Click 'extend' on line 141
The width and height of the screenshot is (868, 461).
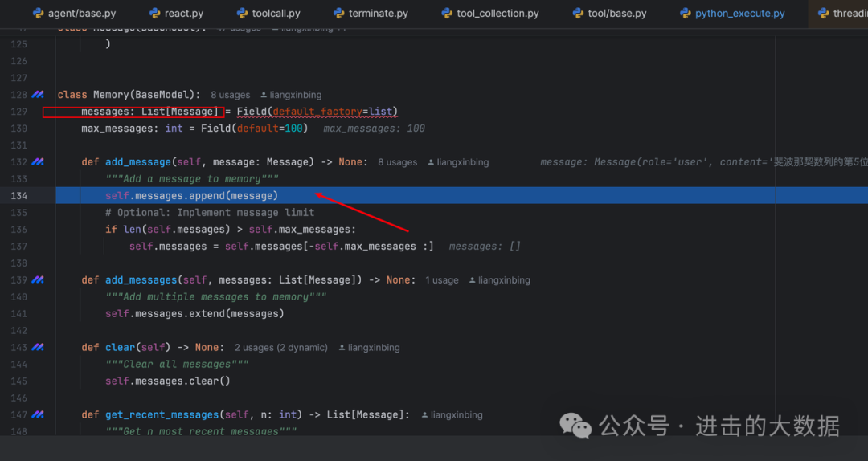point(207,314)
